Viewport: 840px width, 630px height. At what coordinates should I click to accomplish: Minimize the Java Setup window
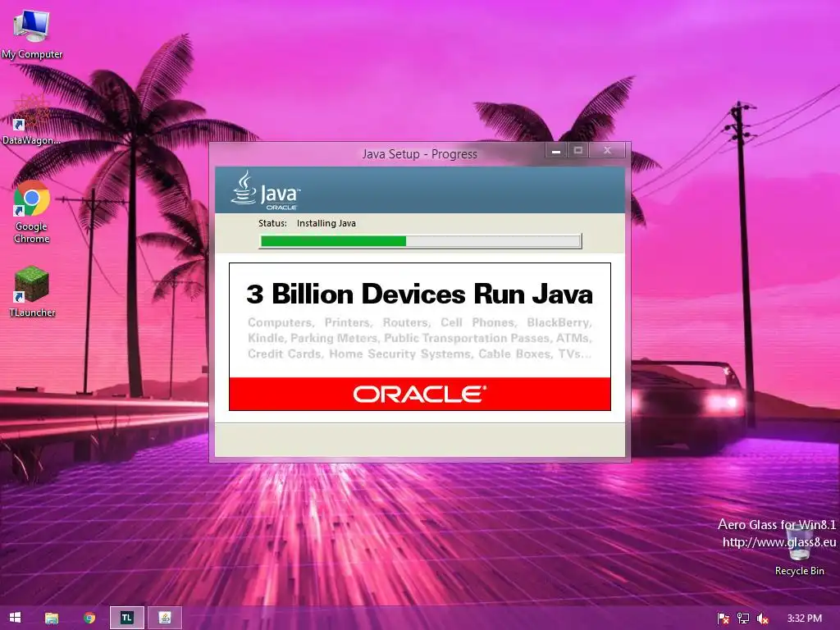[x=556, y=151]
